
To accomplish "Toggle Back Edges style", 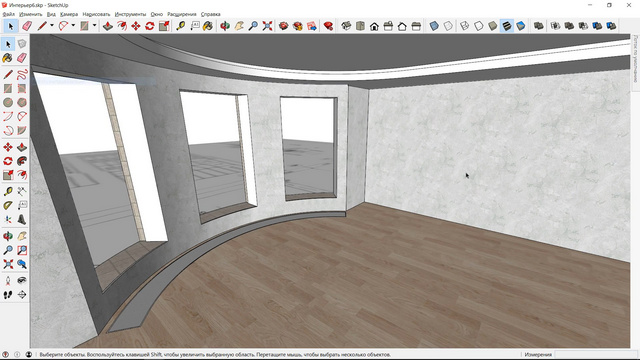I will (448, 26).
